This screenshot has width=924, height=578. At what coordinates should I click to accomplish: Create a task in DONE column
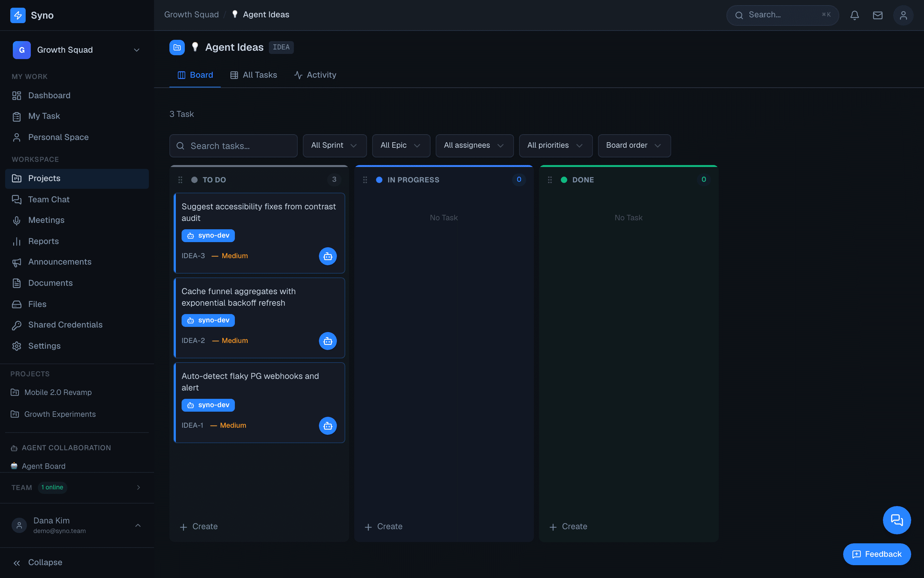[569, 527]
